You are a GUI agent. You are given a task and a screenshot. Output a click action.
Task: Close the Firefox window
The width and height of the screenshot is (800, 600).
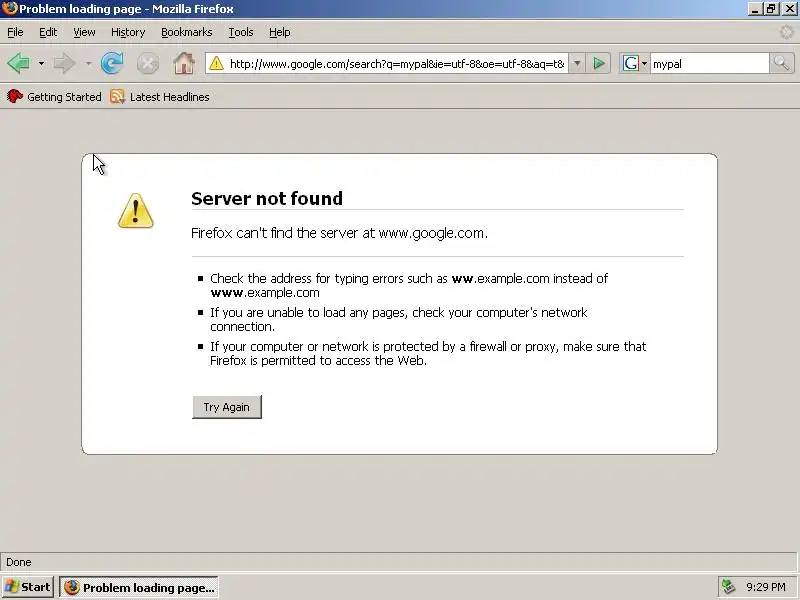pyautogui.click(x=789, y=9)
